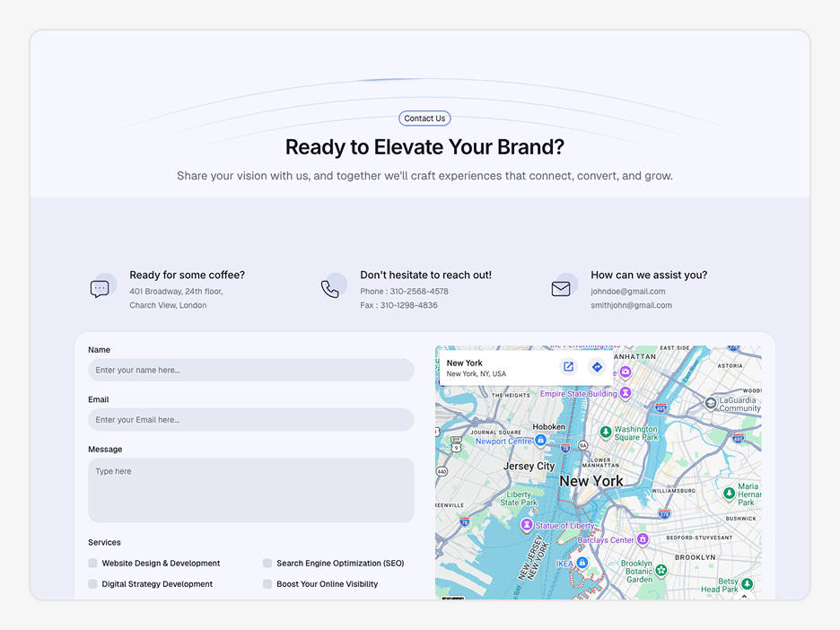Viewport: 840px width, 630px height.
Task: Click the chat bubble icon beside coffee heading
Action: 100,289
